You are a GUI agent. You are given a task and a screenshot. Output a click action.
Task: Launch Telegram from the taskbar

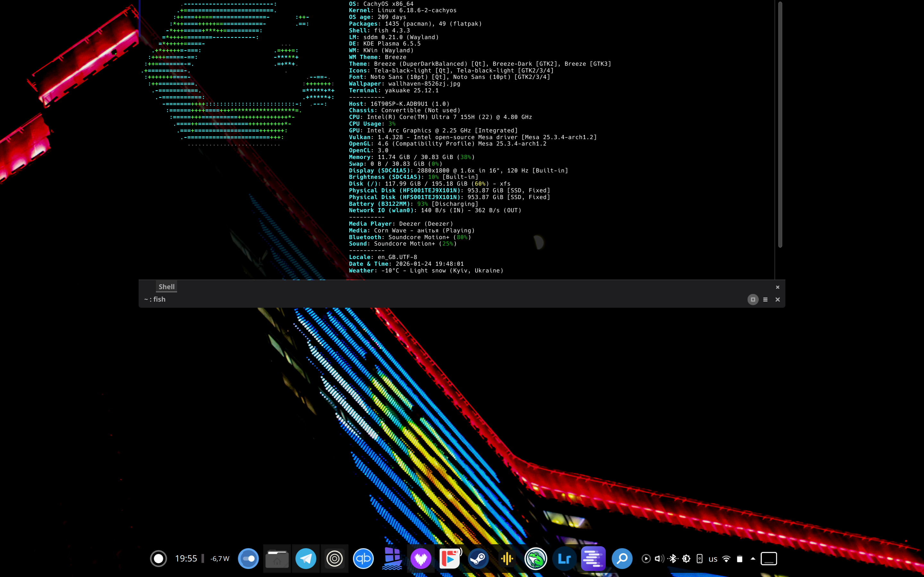coord(306,559)
